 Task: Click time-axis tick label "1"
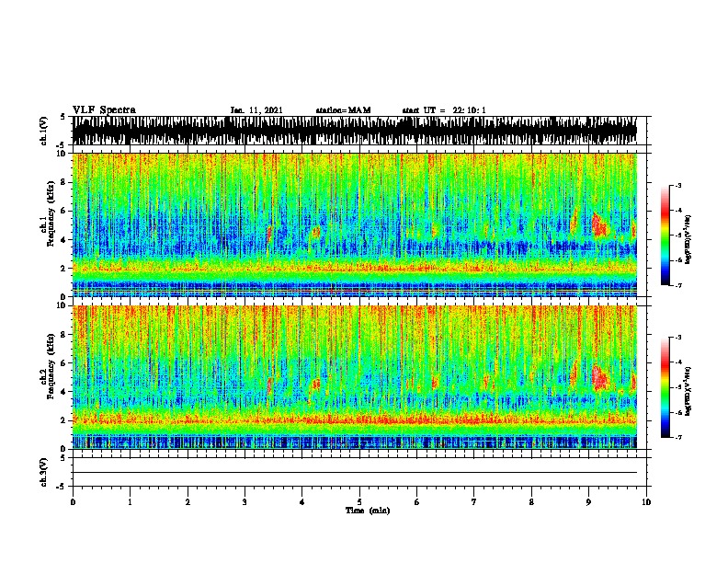pos(130,502)
